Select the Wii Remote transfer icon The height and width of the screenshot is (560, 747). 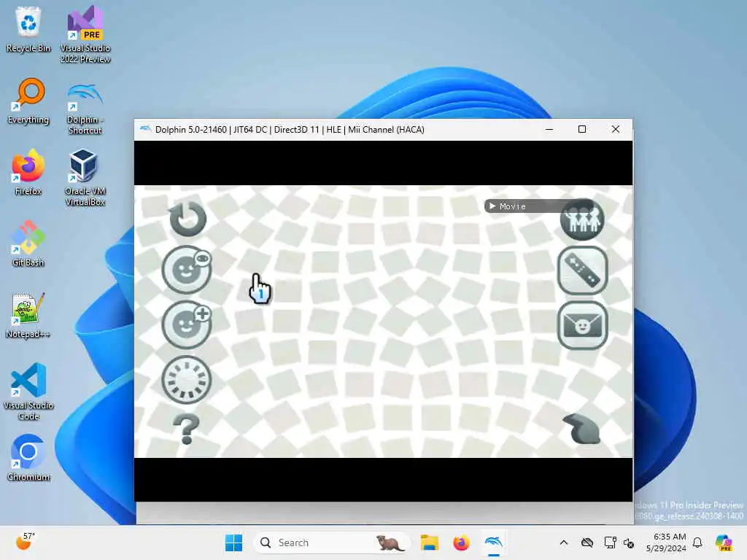[582, 270]
